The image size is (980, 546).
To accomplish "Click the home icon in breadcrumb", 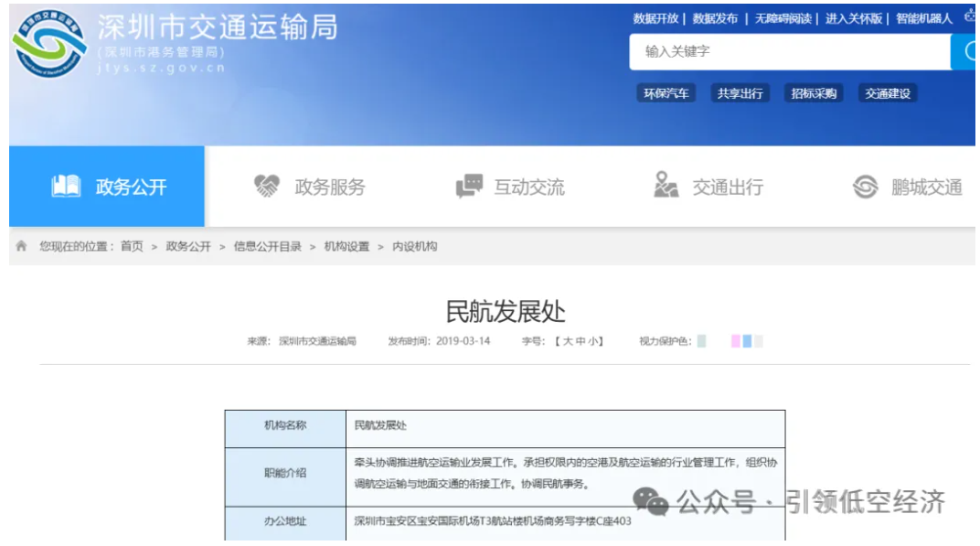I will pos(21,246).
